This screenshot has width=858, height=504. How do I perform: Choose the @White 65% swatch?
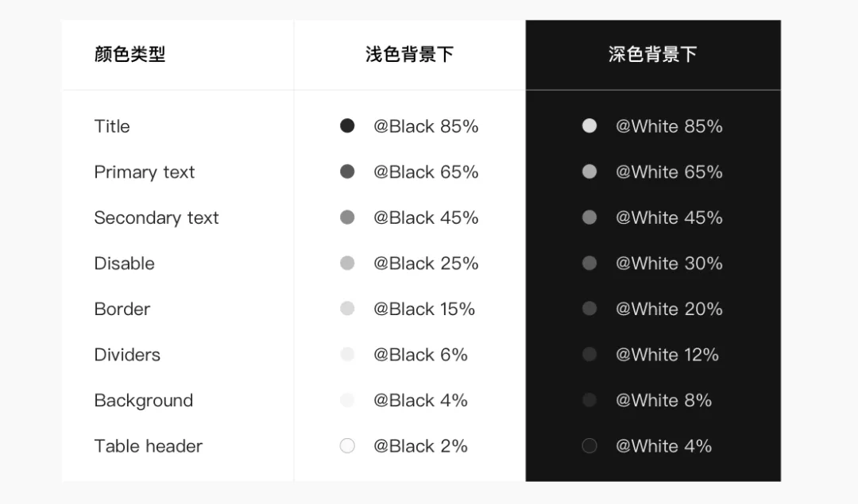[589, 171]
